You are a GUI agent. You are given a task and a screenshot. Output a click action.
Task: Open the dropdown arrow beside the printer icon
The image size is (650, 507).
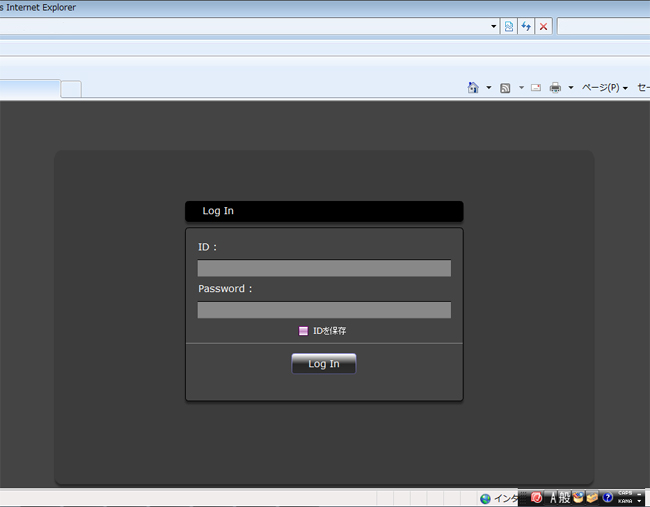[571, 88]
